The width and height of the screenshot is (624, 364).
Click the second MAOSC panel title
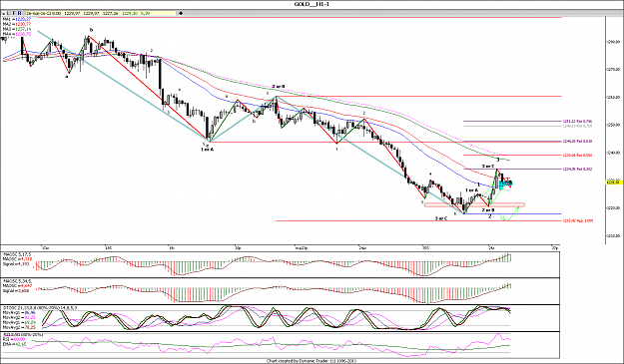coord(17,281)
